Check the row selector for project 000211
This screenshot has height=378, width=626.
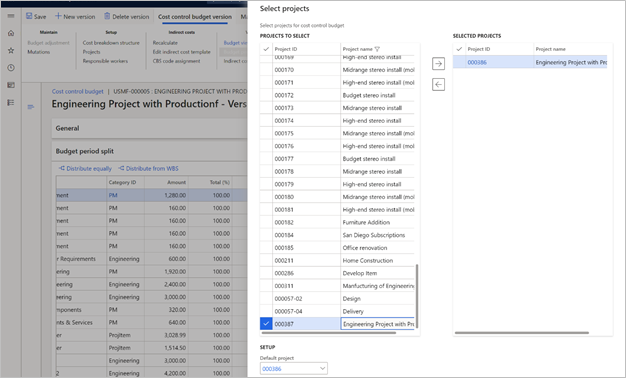[266, 260]
